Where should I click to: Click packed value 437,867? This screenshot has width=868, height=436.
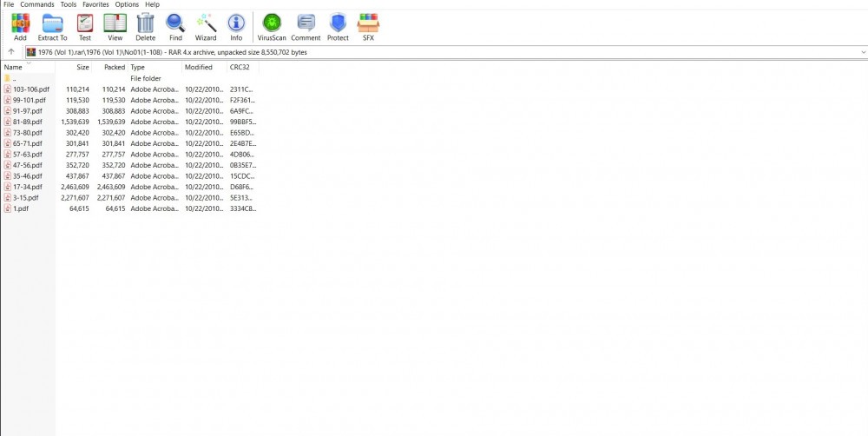[x=114, y=176]
